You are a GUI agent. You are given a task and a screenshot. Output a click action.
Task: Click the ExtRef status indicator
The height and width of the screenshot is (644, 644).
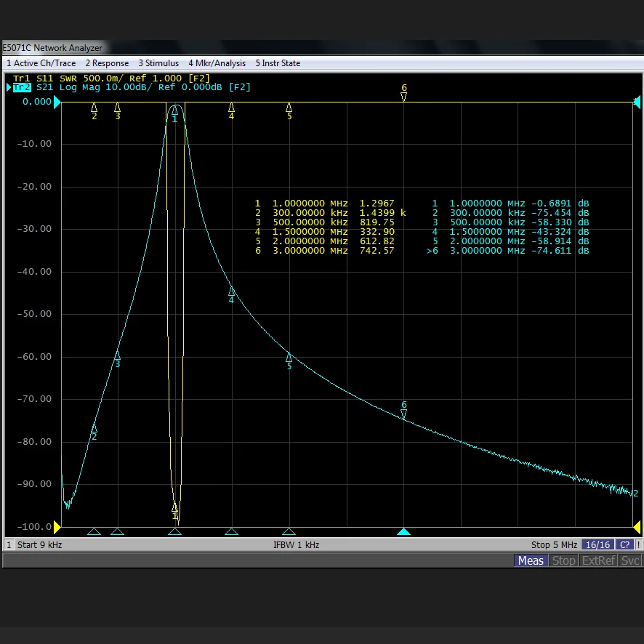coord(599,560)
